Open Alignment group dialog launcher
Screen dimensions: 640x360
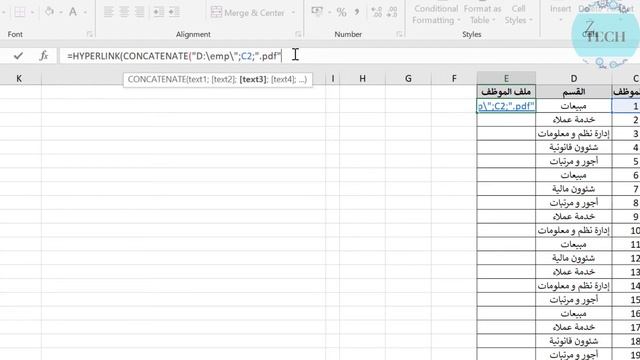tap(298, 35)
